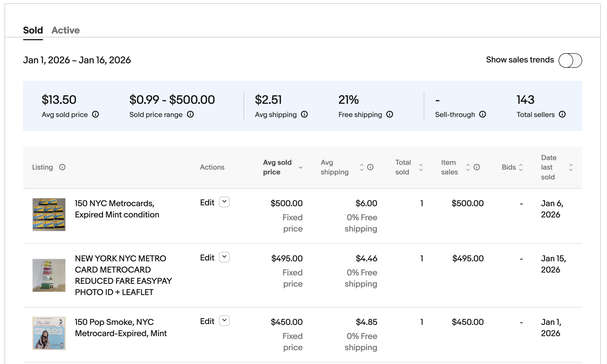The width and height of the screenshot is (607, 364).
Task: Open the Listing column info tooltip
Action: point(62,167)
